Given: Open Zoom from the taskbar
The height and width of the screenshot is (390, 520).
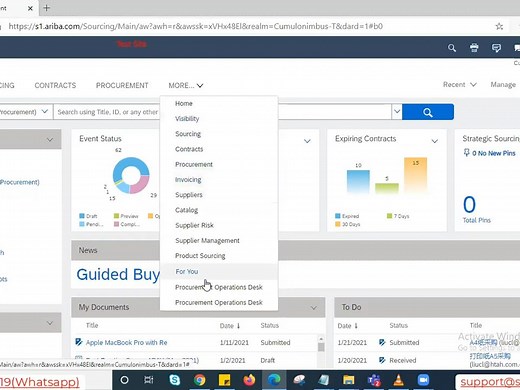Looking at the screenshot, I should pyautogui.click(x=423, y=380).
